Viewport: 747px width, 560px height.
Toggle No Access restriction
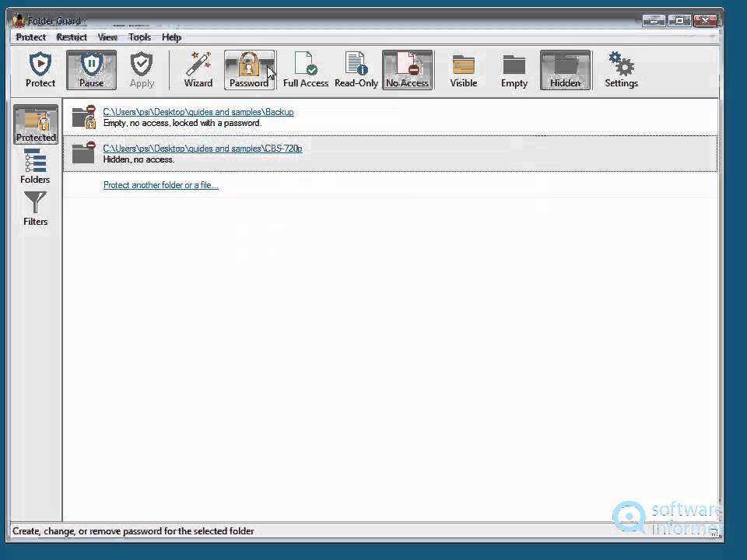coord(407,70)
